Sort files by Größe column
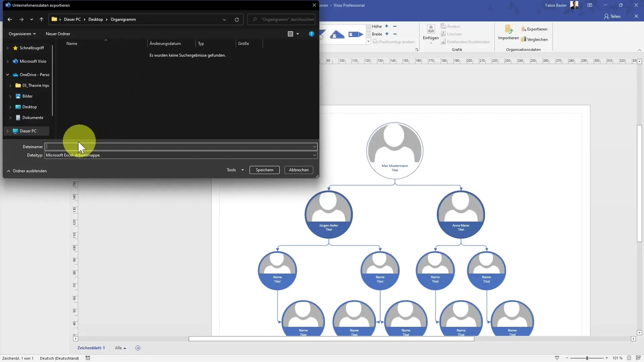Screen dimensions: 644x362 (244, 44)
